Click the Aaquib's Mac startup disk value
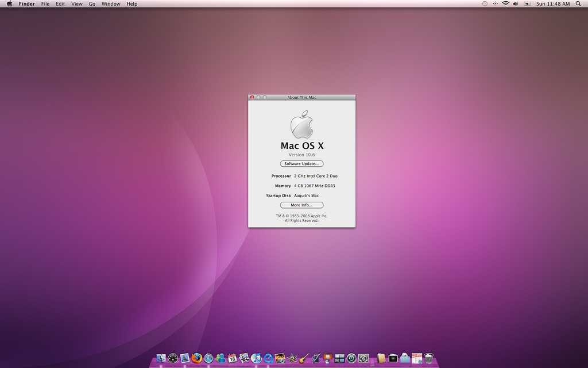Screen dimensions: 588x368 tap(307, 195)
